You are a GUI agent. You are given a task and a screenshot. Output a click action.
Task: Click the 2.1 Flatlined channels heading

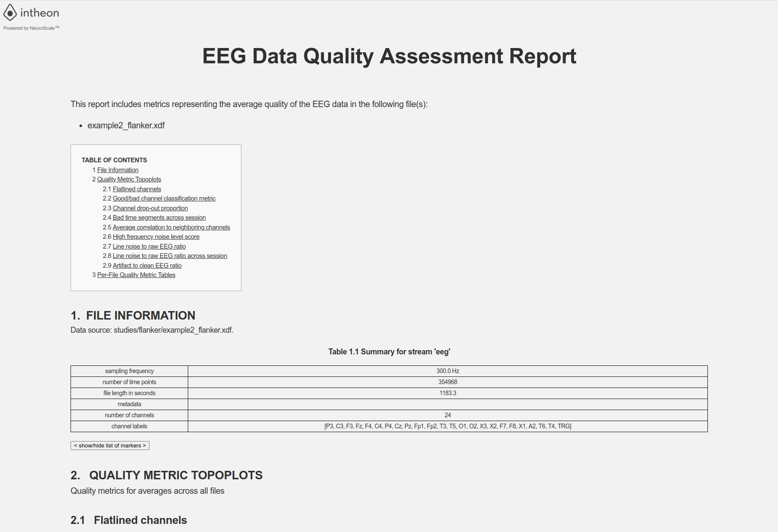click(x=129, y=520)
